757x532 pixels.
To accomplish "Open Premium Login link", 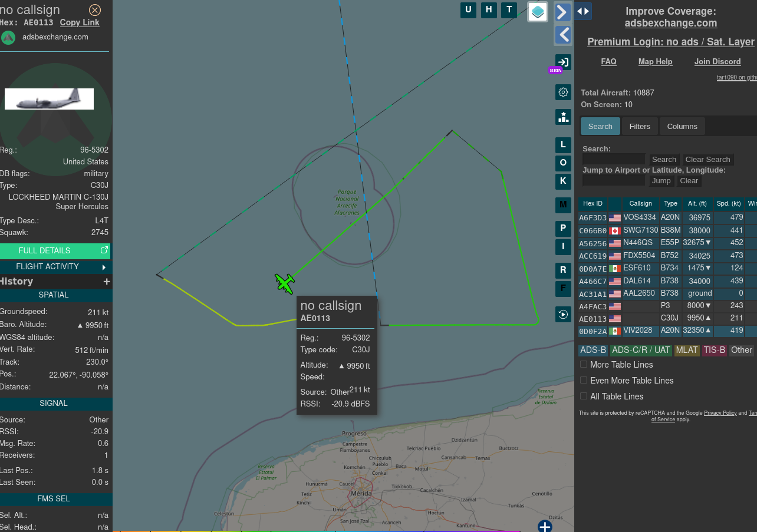I will point(671,42).
